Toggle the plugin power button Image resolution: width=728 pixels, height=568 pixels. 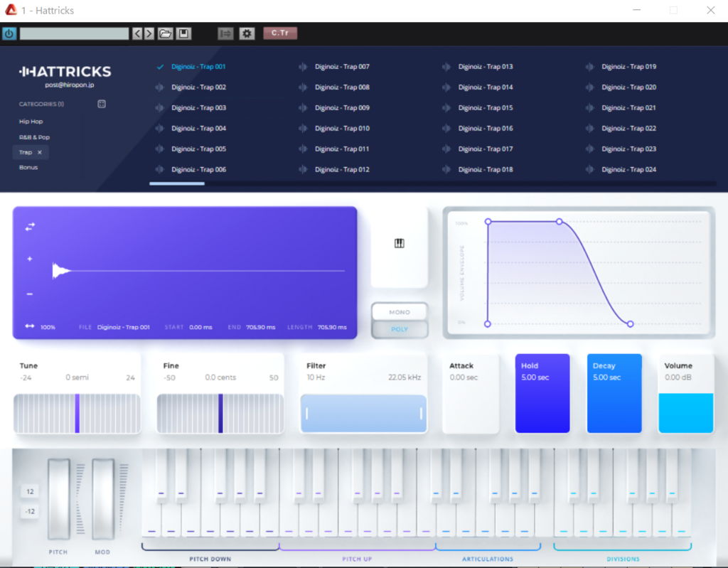click(9, 33)
